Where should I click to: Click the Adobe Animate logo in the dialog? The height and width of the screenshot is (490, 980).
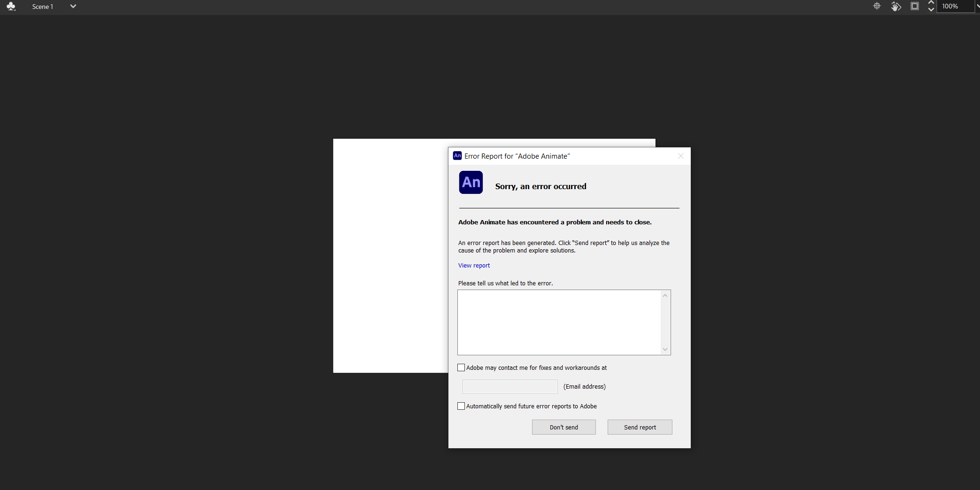[471, 182]
